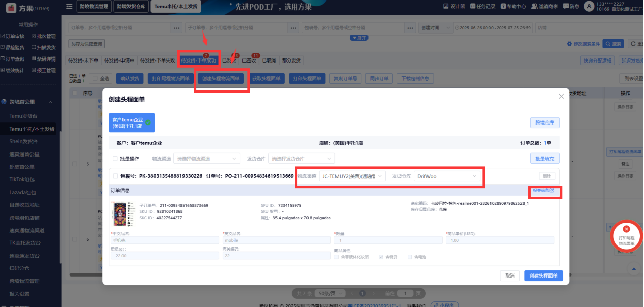The width and height of the screenshot is (644, 307).
Task: Open 扫描发货 shortcut in sidebar
Action: coord(44,47)
